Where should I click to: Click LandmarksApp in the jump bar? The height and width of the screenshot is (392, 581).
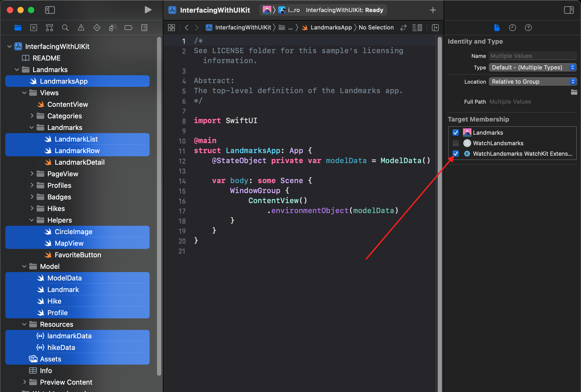click(331, 28)
